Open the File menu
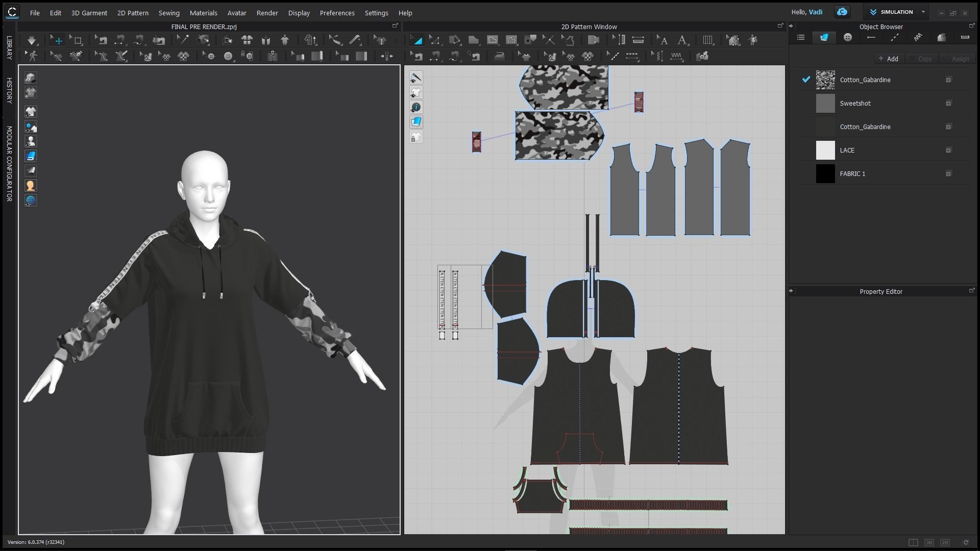Viewport: 980px width, 551px height. pos(35,13)
